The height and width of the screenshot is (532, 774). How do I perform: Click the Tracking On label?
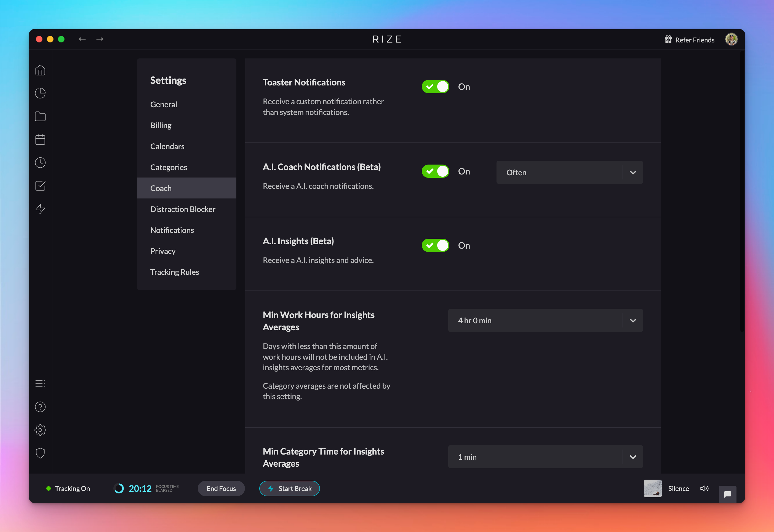(x=72, y=489)
